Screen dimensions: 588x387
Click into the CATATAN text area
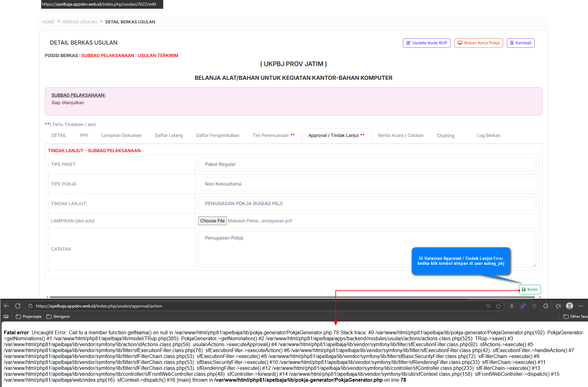[367, 249]
